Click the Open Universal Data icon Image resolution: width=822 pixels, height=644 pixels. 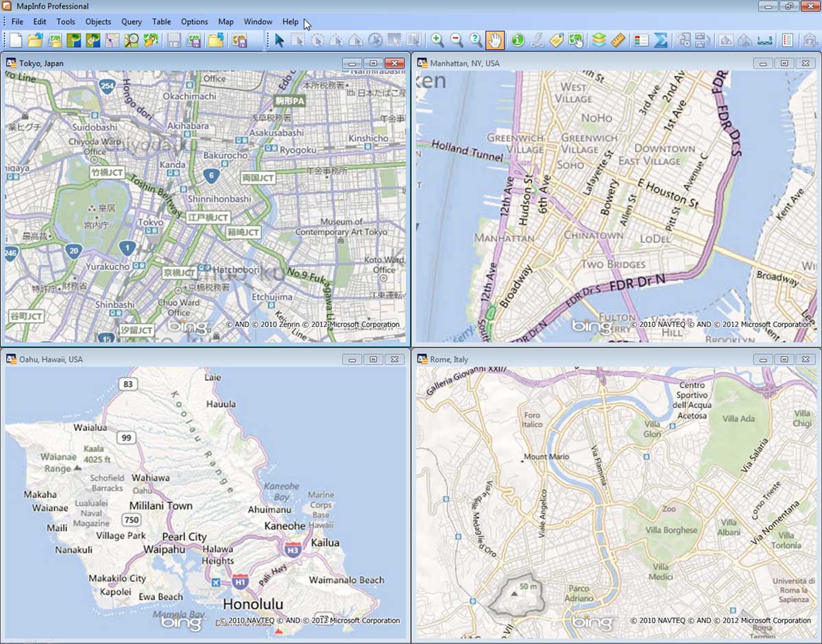[55, 40]
